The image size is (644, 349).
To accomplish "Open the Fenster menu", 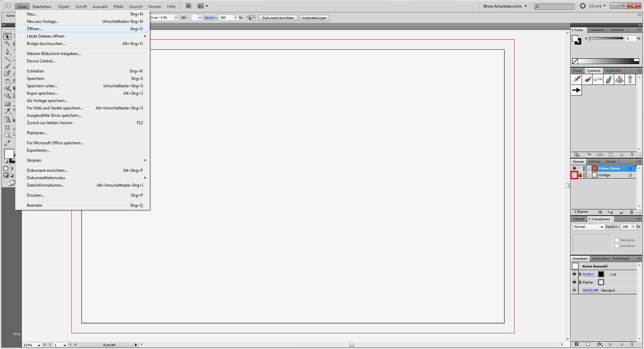I will [154, 6].
